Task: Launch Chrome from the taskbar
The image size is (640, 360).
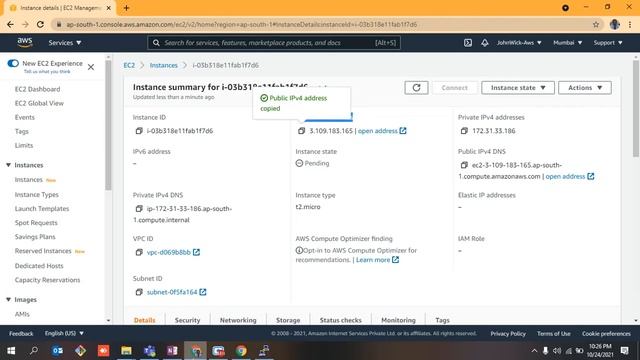Action: [241, 351]
